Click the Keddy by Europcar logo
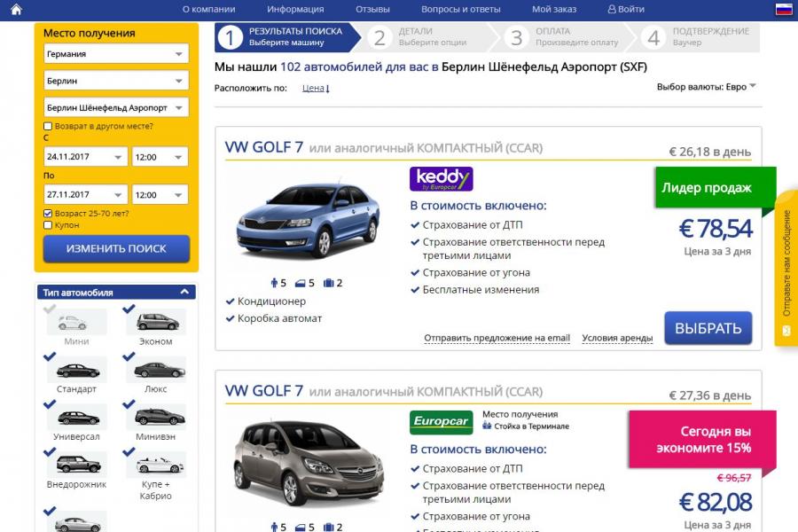 442,179
